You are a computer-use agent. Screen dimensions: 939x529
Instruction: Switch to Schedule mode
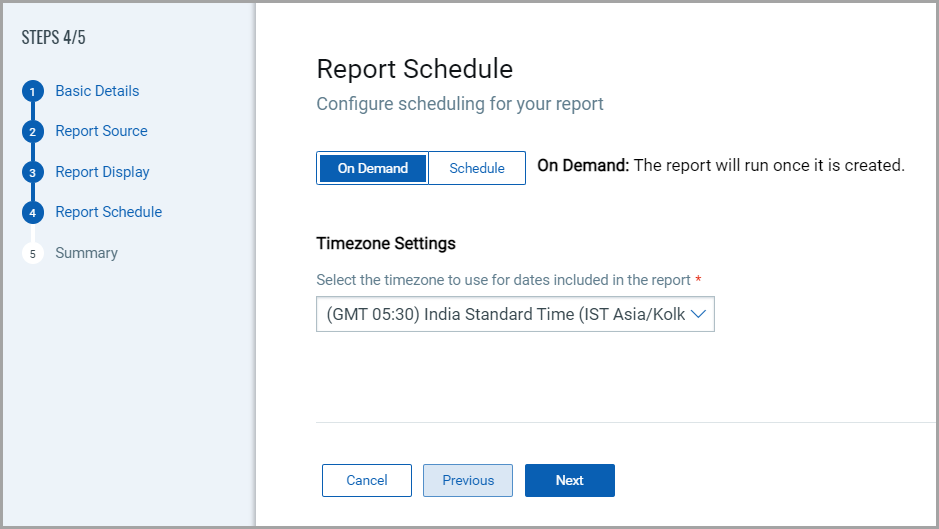pyautogui.click(x=477, y=169)
